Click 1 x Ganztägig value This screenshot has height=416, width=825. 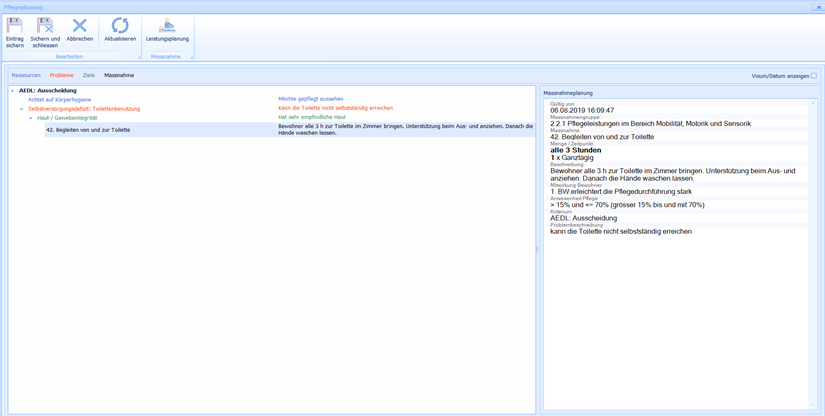pyautogui.click(x=571, y=158)
